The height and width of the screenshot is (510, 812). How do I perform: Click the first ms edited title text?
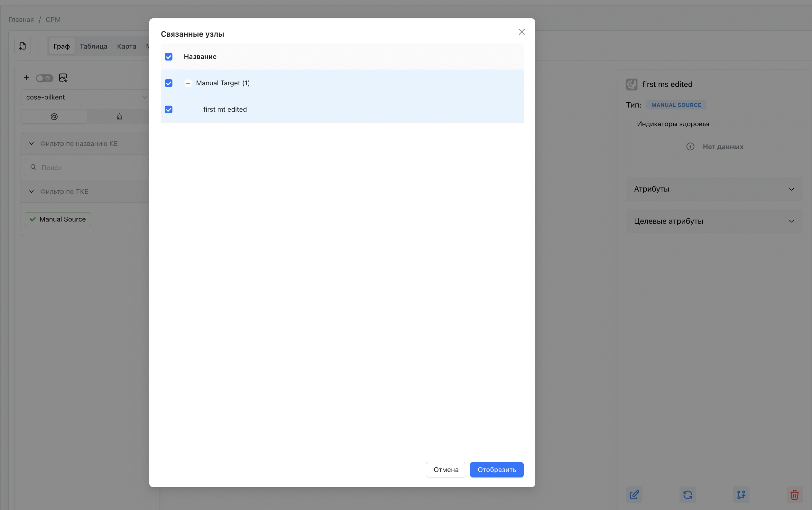tap(667, 84)
